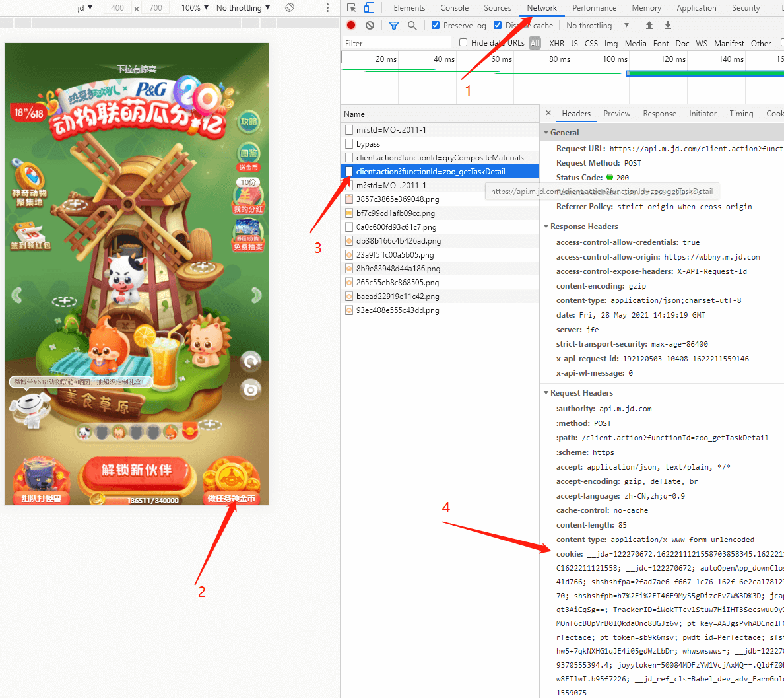Uncheck the Preserve log checkbox

coord(436,25)
